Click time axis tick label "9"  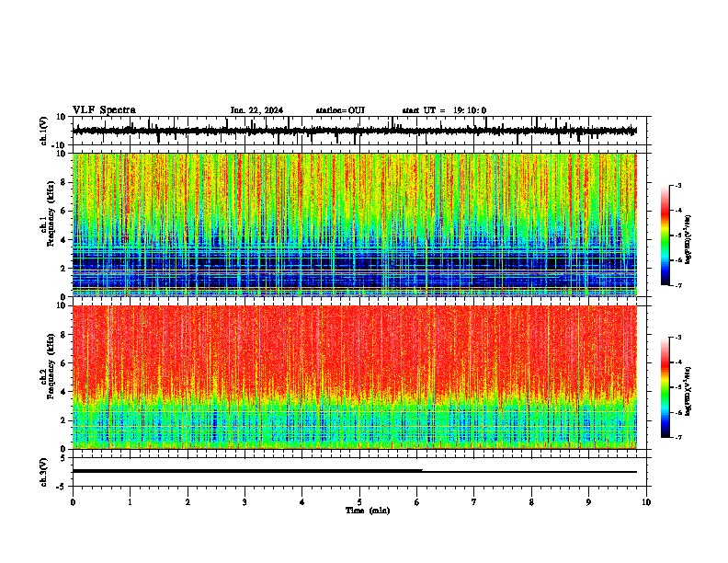click(588, 502)
